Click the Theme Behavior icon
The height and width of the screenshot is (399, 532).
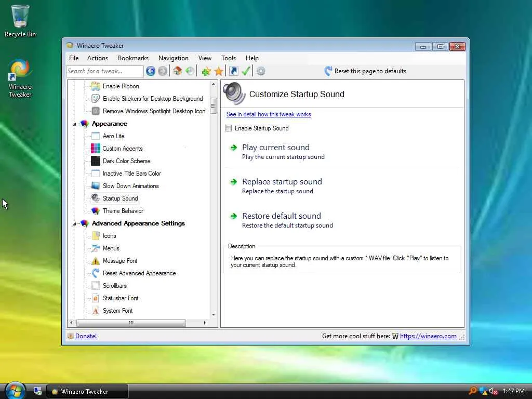pos(96,211)
